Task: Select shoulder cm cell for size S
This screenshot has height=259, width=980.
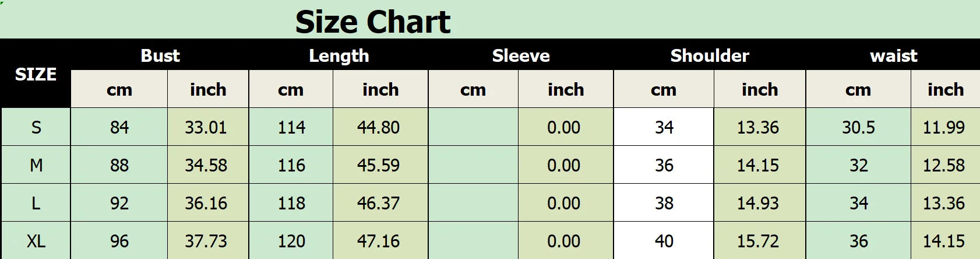Action: point(664,127)
